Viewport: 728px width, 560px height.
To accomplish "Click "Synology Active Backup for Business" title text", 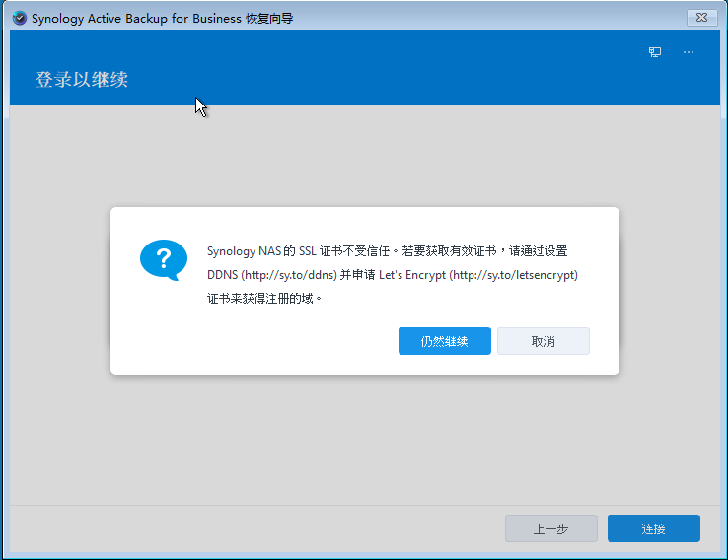I will click(x=136, y=19).
